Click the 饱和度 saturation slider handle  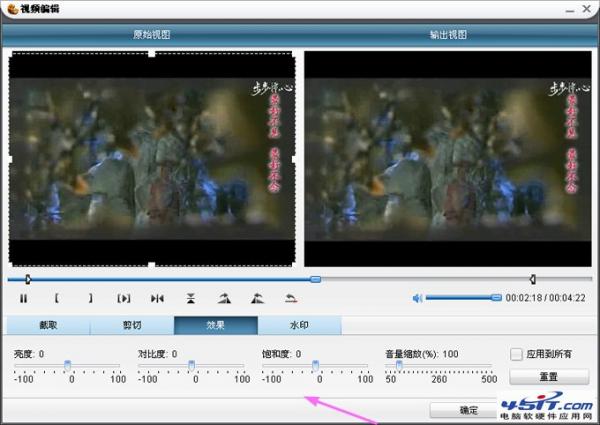pyautogui.click(x=315, y=365)
